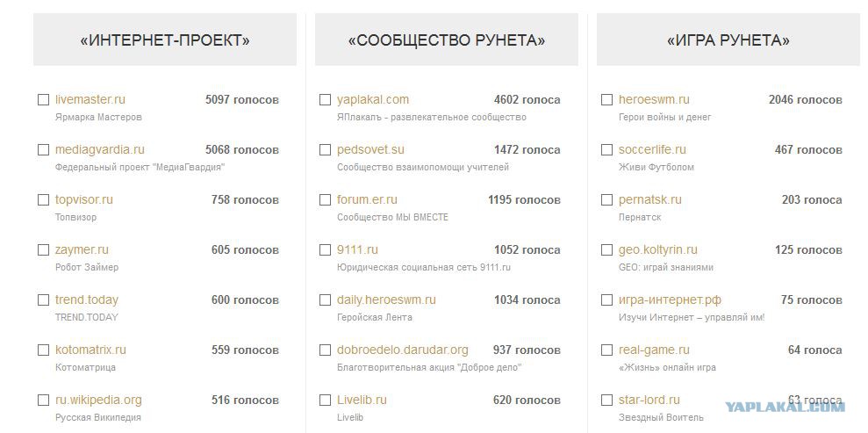
Task: Select the «ИГРА РУНЕТА» category header
Action: (x=728, y=40)
